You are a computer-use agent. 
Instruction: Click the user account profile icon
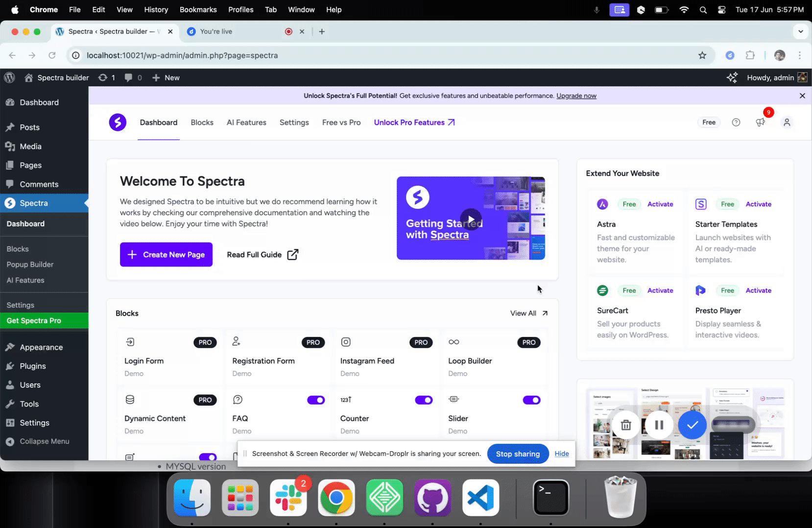coord(787,122)
